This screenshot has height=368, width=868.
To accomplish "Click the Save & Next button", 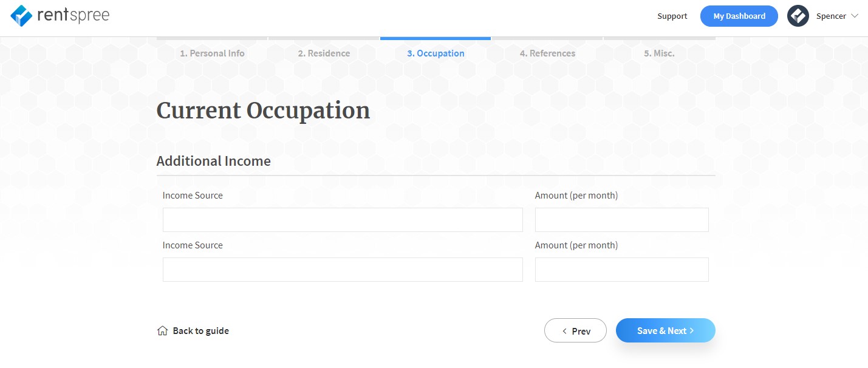I will click(x=666, y=330).
